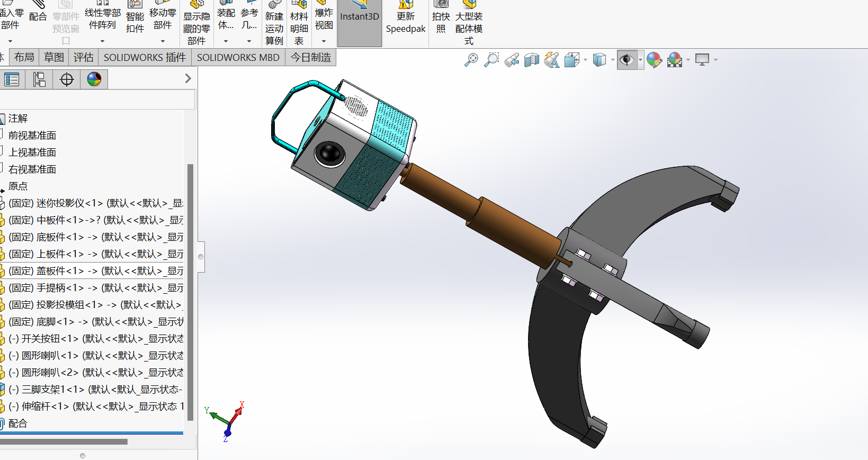Click Apply Scene icon

click(675, 60)
